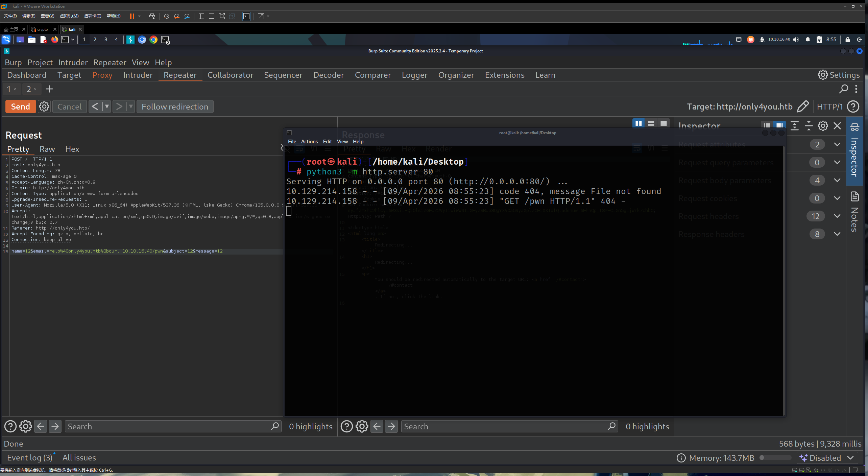Click the Memory usage bar
The height and width of the screenshot is (476, 868).
point(775,458)
